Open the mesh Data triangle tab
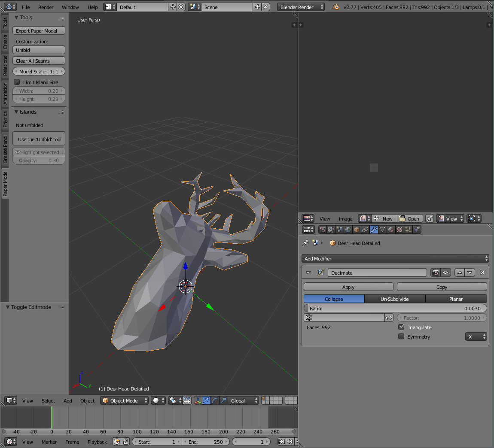 [382, 230]
